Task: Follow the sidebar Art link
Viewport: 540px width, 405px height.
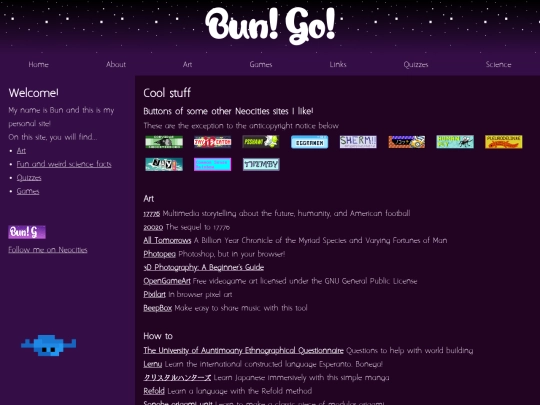Action: click(x=21, y=150)
